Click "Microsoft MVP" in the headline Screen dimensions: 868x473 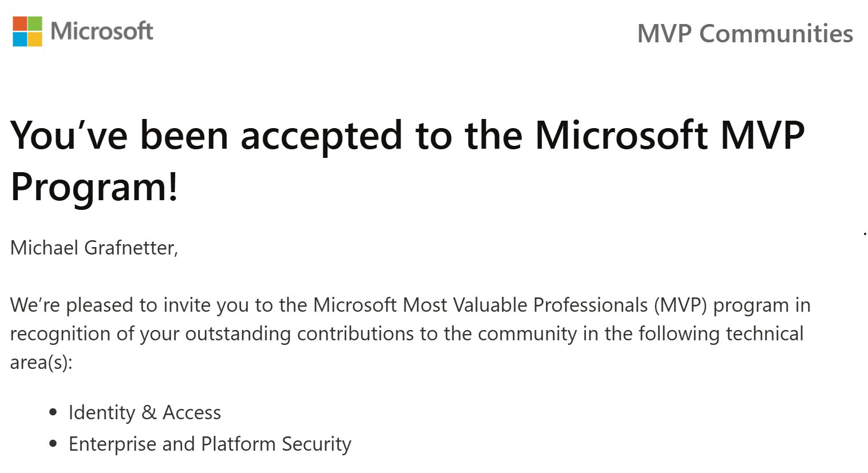[x=669, y=136]
